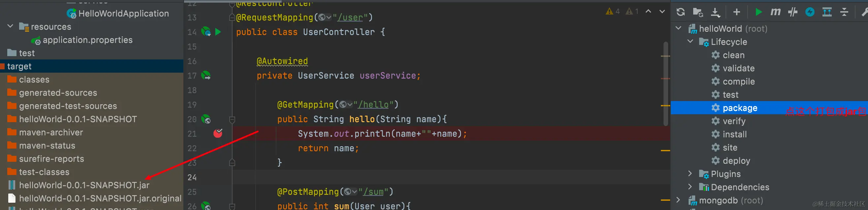This screenshot has height=210, width=868.
Task: Go to next highlighted error arrow
Action: click(x=662, y=11)
